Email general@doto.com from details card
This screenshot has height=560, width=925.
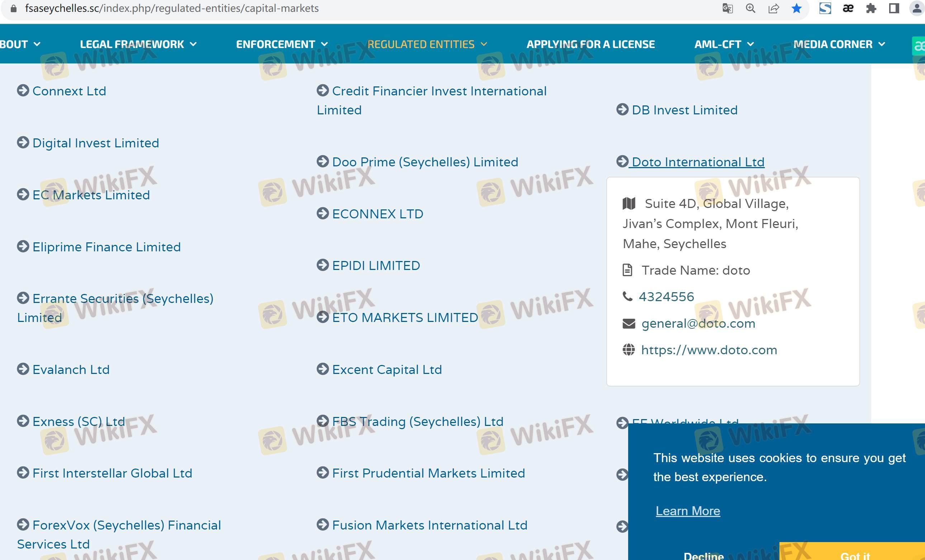[698, 323]
